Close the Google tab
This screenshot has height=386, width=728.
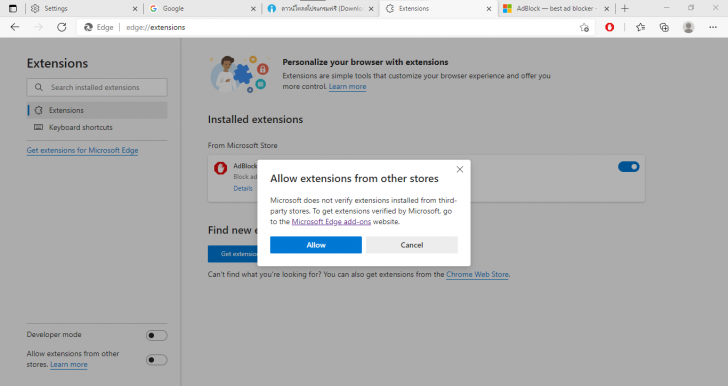point(253,9)
